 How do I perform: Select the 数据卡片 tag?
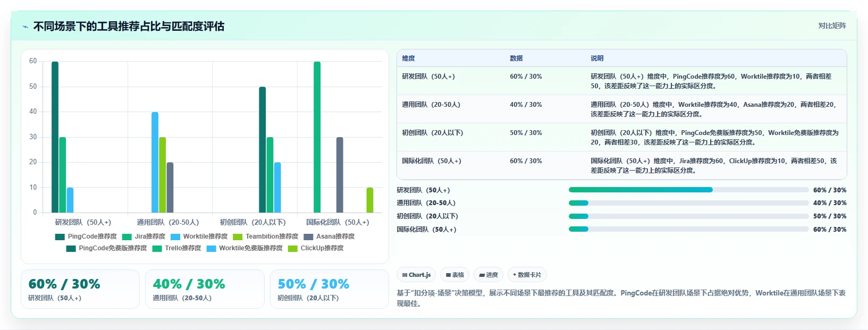click(x=527, y=275)
